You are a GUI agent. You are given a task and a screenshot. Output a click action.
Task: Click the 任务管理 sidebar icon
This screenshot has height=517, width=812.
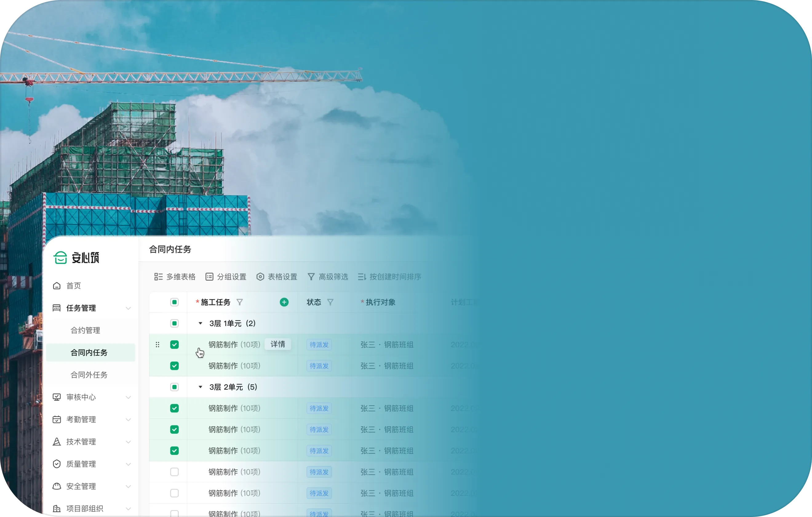point(57,308)
